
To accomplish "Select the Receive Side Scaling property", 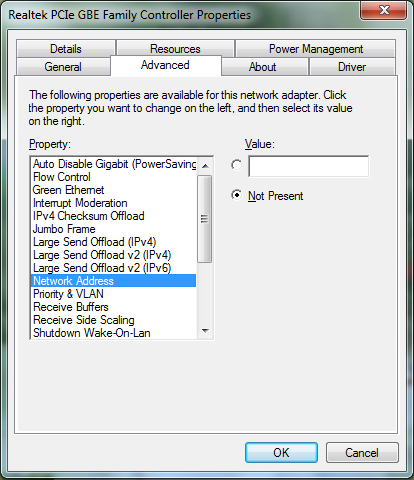I will tap(113, 320).
